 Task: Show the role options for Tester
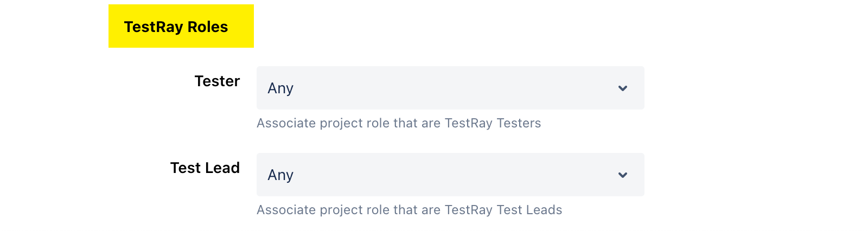[450, 88]
